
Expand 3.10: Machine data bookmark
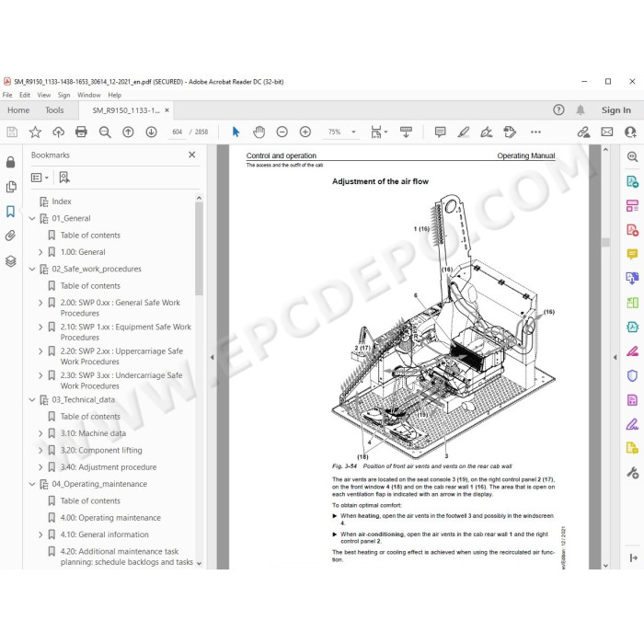[40, 433]
